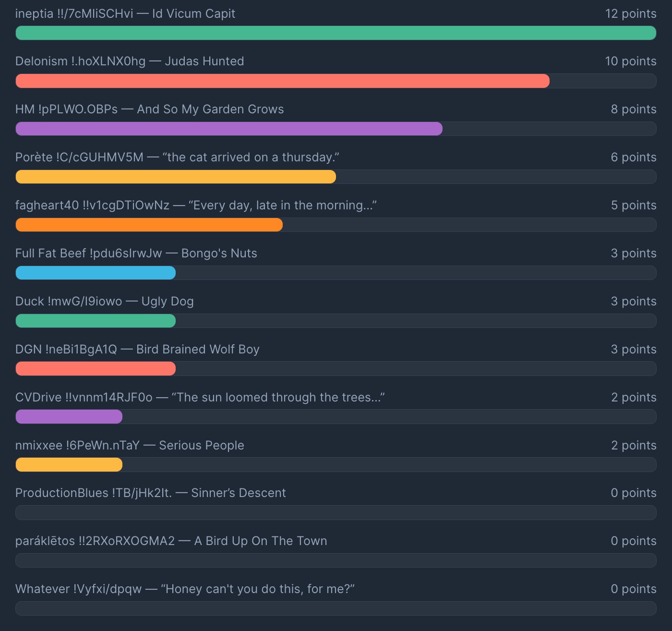The image size is (672, 631).
Task: Click the Porète entry "the cat arrived on a thursday."
Action: pyautogui.click(x=178, y=158)
